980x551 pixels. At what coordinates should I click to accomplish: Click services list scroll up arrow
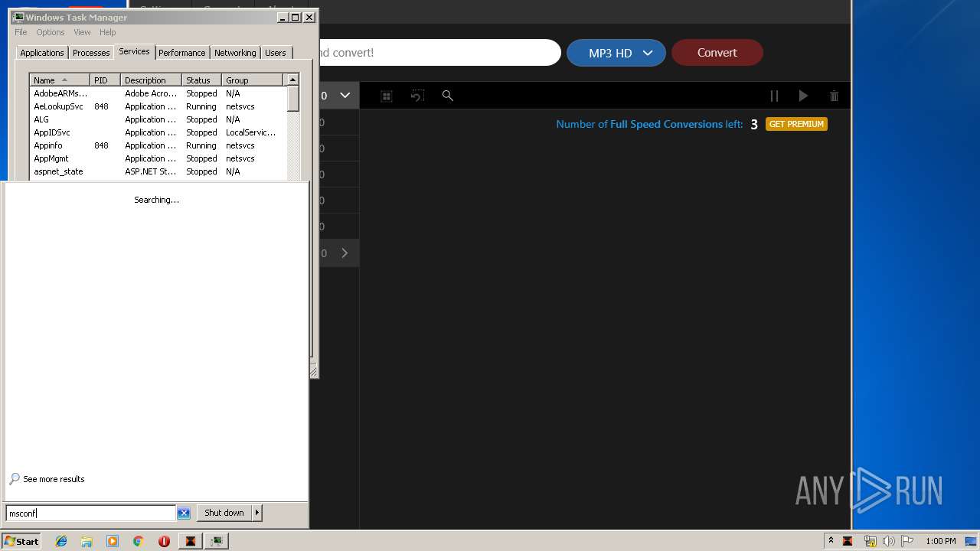pyautogui.click(x=292, y=80)
